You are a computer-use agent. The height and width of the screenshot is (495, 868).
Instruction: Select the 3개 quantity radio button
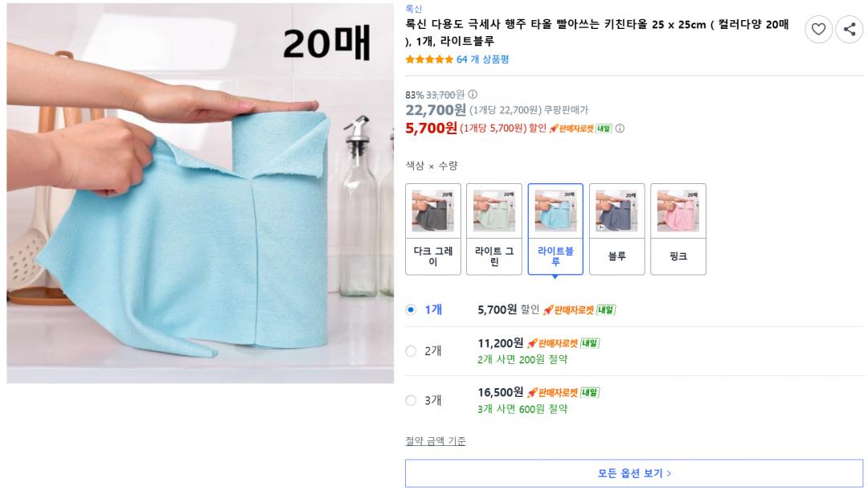[411, 400]
